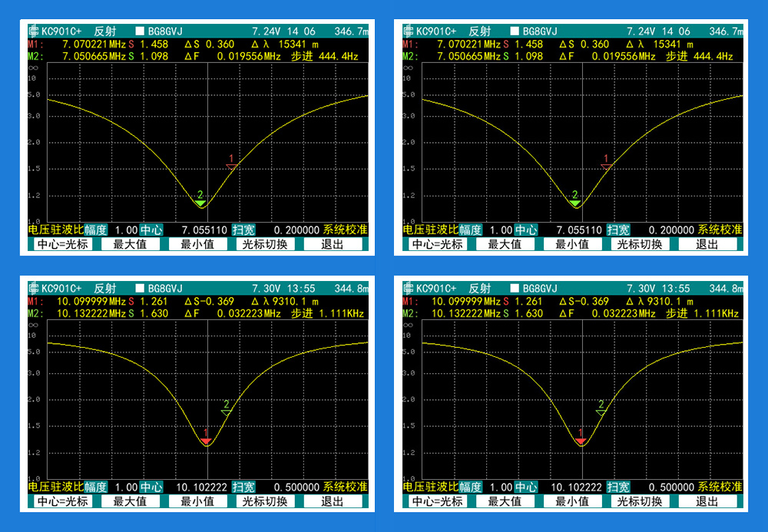Select marker 1 red triangle in top-right graph
Screen dimensions: 768x532
tap(607, 166)
